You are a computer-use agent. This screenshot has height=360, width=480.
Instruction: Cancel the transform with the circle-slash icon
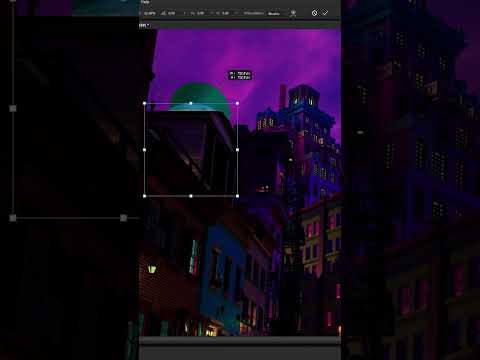(314, 13)
